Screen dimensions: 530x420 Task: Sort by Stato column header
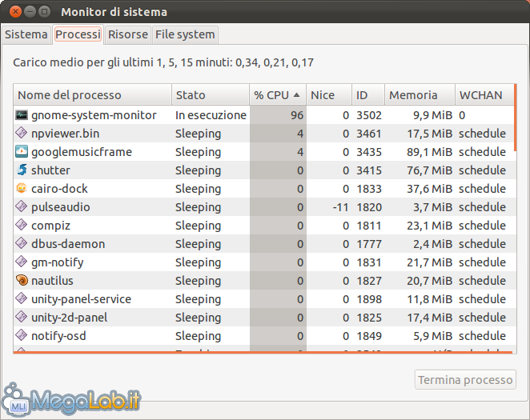tap(211, 95)
